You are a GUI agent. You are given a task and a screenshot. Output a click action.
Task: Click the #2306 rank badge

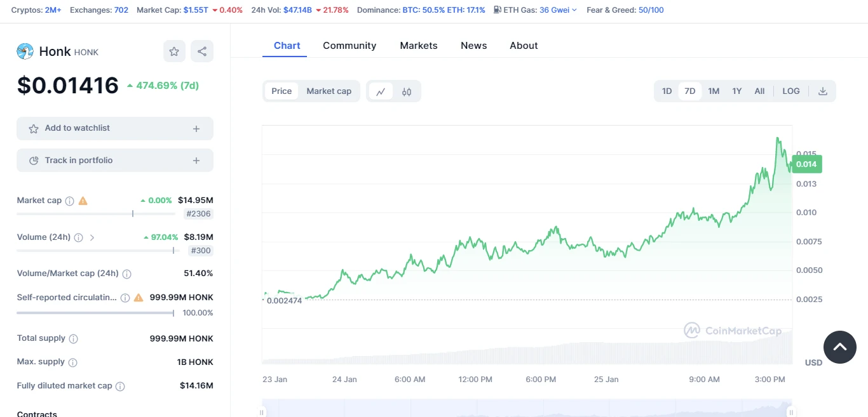pyautogui.click(x=199, y=215)
